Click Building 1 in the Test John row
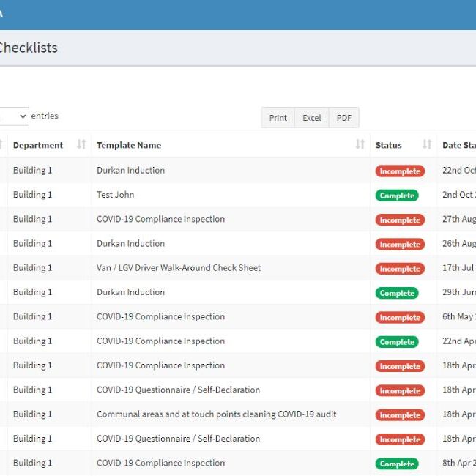This screenshot has height=476, width=476. point(33,195)
